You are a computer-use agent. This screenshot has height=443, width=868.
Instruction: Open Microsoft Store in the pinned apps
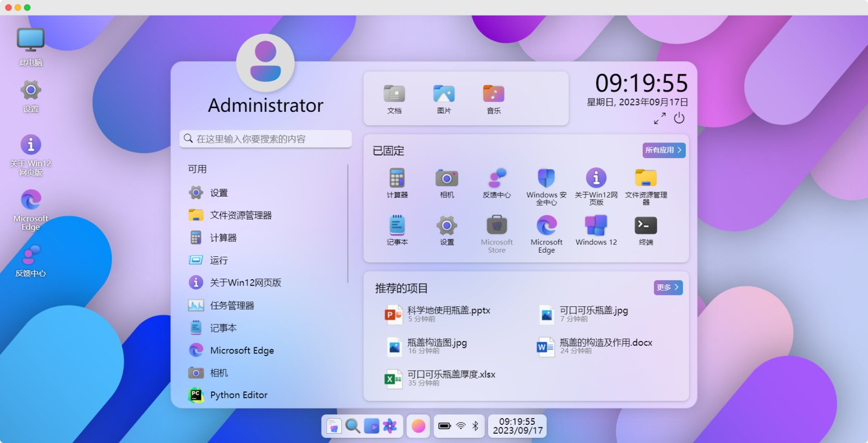(496, 234)
